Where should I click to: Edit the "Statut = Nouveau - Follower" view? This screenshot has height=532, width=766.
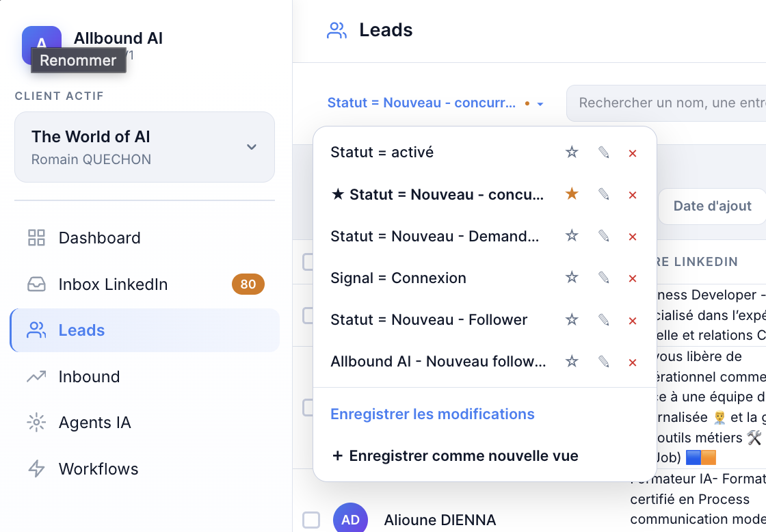pos(603,320)
